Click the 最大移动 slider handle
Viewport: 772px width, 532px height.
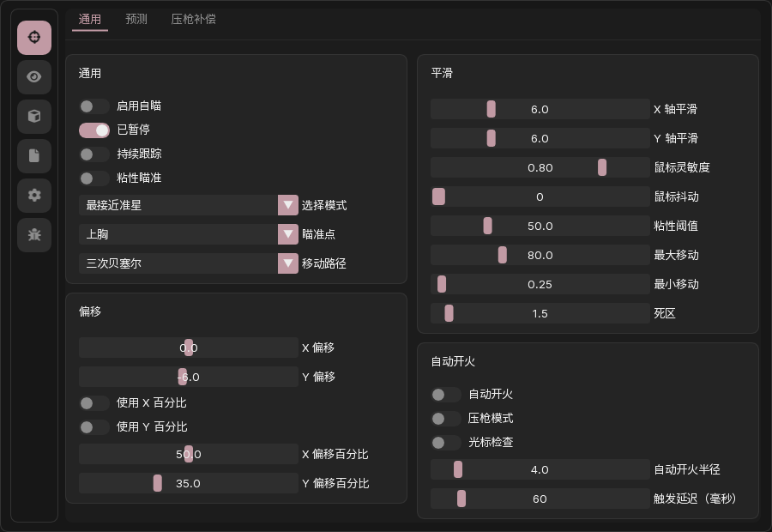[503, 255]
